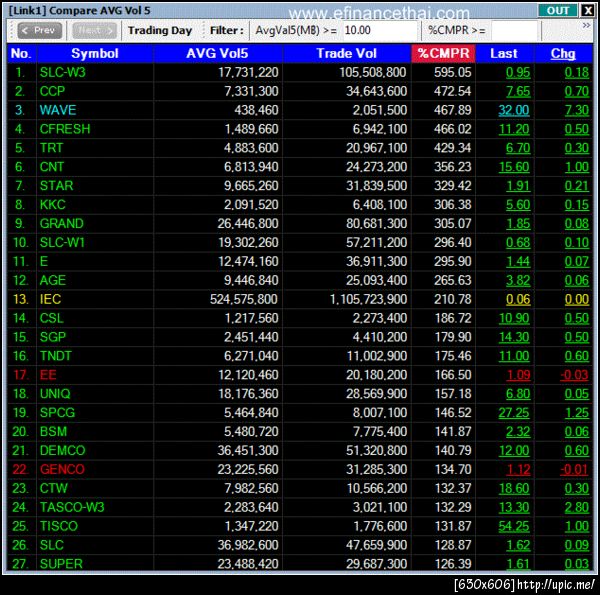The height and width of the screenshot is (595, 600).
Task: Select the Trading Day toolbar label
Action: coord(160,30)
